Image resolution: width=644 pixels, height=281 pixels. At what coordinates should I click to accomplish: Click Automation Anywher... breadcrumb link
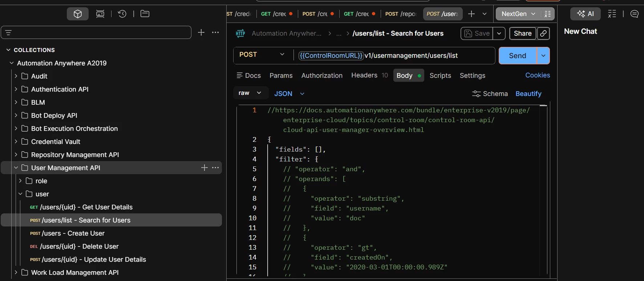(x=287, y=33)
